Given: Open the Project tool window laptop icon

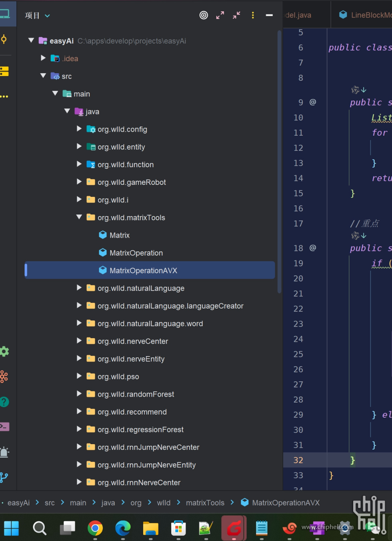Looking at the screenshot, I should pos(5,14).
